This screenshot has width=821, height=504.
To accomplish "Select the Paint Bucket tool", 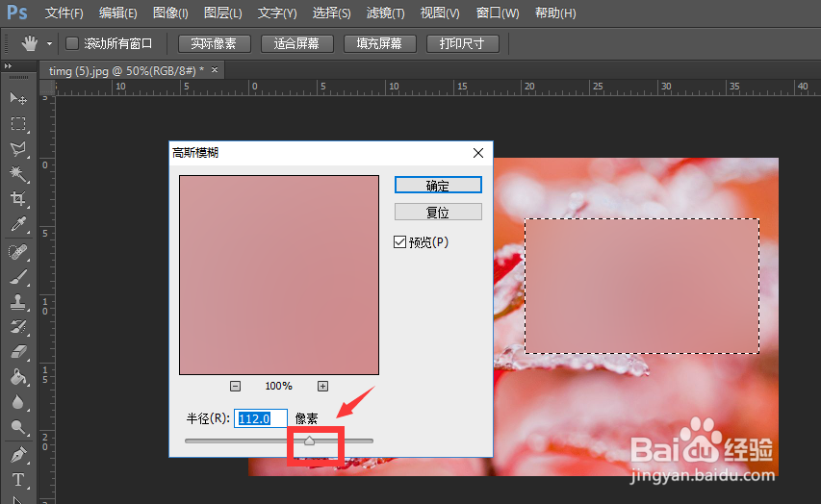I will (x=18, y=377).
